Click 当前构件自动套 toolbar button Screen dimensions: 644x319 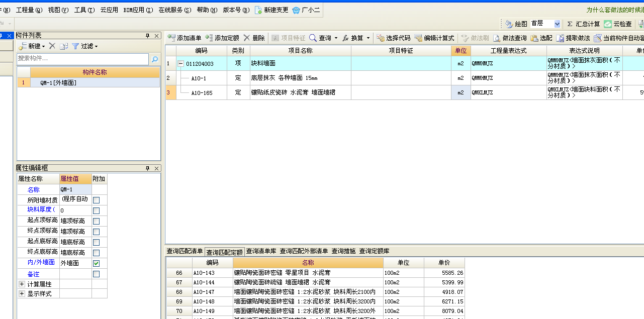pos(619,38)
